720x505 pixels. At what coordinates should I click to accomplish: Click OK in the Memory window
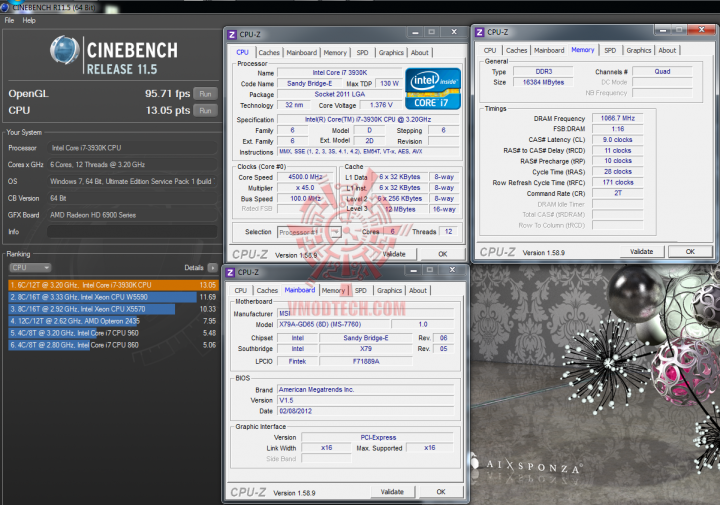pyautogui.click(x=690, y=252)
